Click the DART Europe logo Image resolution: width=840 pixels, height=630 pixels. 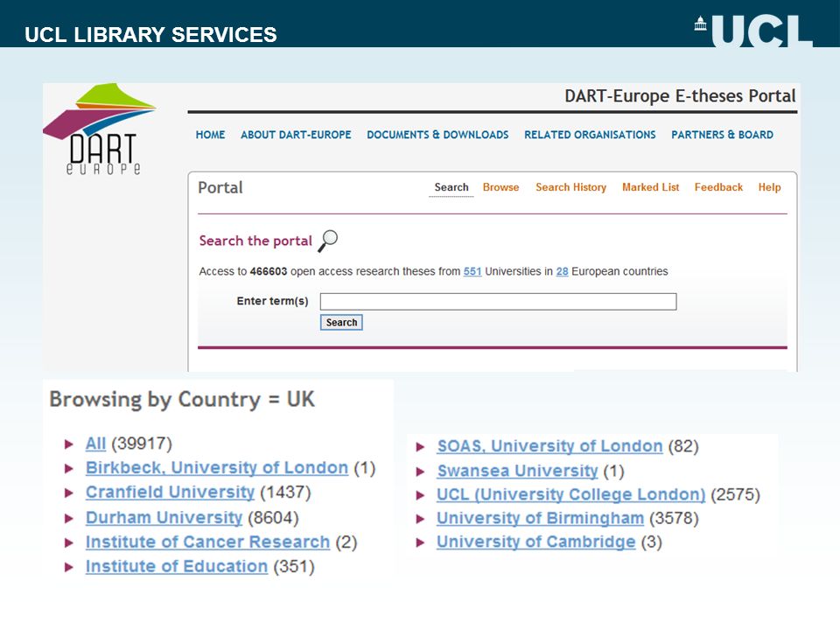coord(100,129)
